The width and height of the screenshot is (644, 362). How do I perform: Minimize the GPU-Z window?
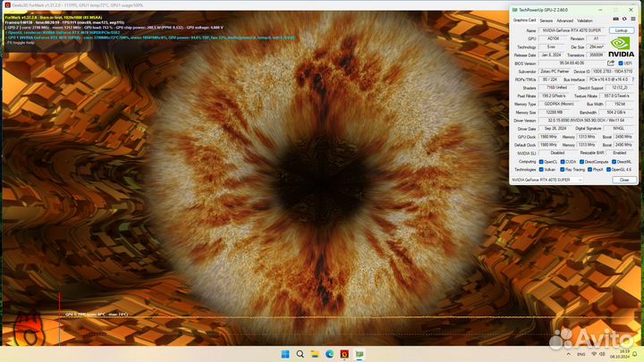600,10
